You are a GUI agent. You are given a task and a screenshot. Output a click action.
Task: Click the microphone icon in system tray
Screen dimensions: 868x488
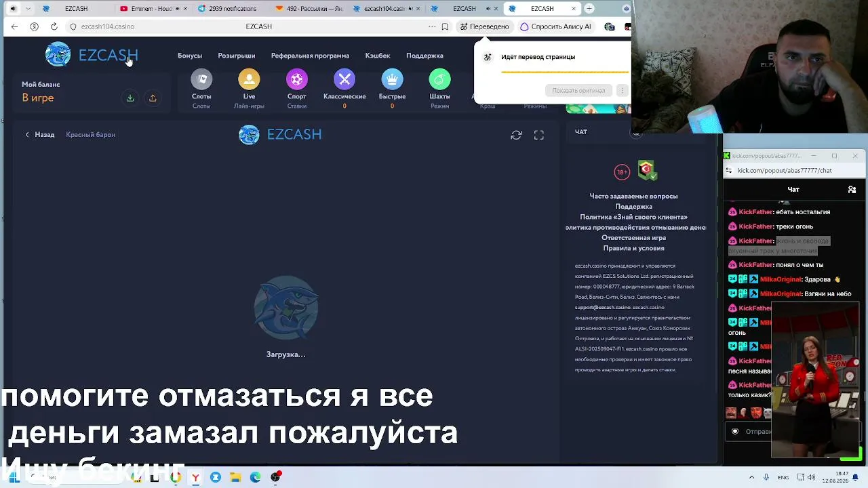point(766,477)
